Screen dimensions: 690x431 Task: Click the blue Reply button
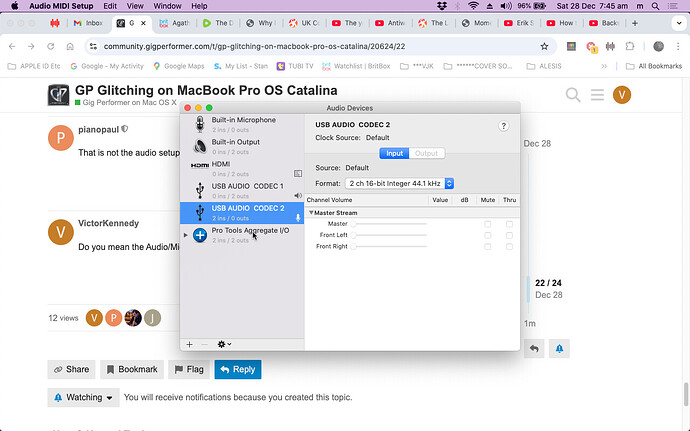238,369
